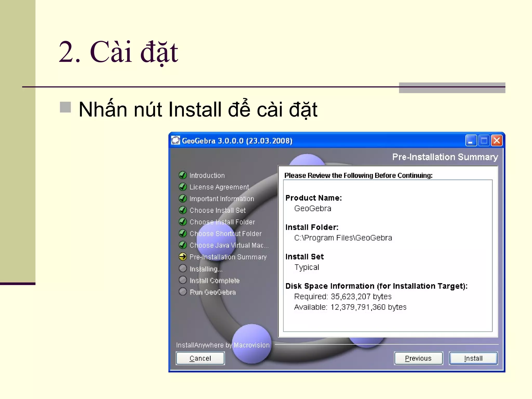The height and width of the screenshot is (399, 532).
Task: Click the Choose Install Folder checkmark icon
Action: pos(183,222)
